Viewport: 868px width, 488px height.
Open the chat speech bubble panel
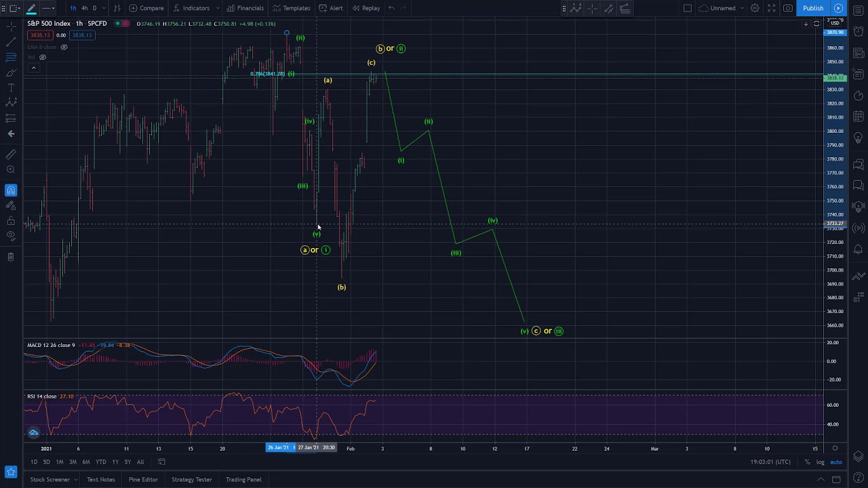[x=859, y=164]
